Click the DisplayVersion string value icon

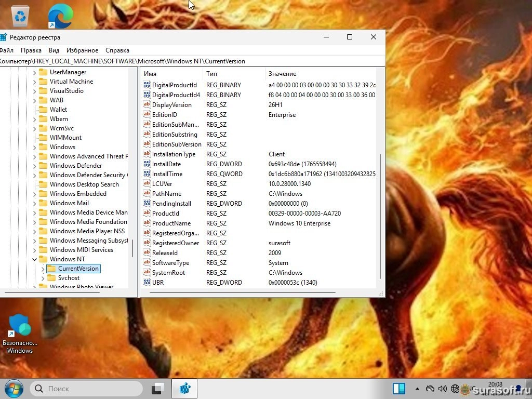[147, 104]
